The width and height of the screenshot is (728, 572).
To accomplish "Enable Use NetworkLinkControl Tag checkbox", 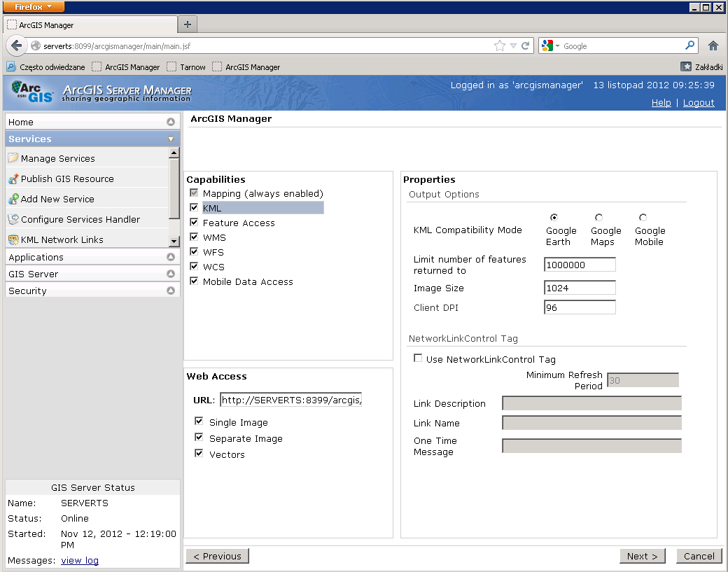I will tap(418, 358).
